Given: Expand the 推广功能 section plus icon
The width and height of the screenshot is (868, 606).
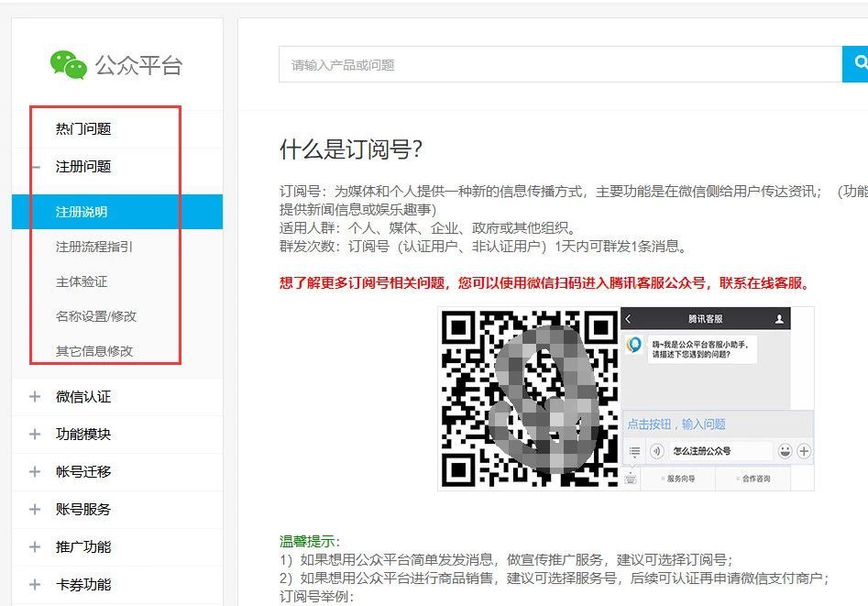Looking at the screenshot, I should pyautogui.click(x=35, y=546).
